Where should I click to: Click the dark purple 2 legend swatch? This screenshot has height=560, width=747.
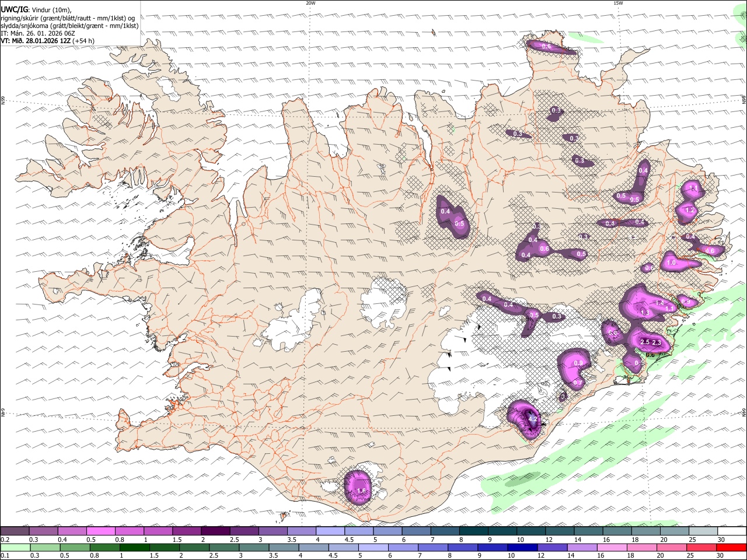tap(215, 531)
